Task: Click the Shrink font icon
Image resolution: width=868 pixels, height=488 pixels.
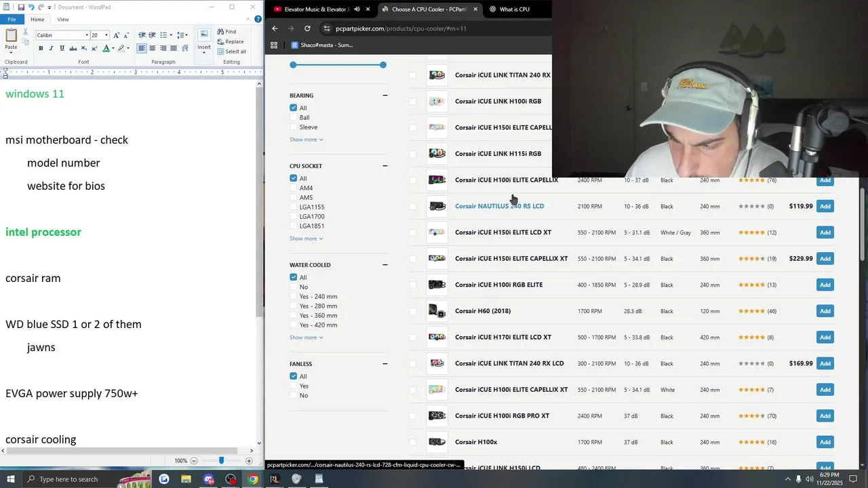Action: 126,35
